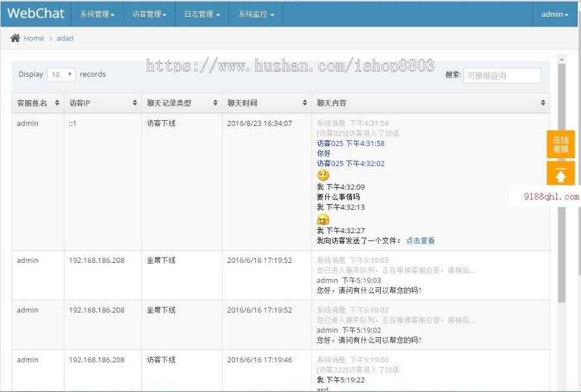Viewport: 581px width, 392px height.
Task: Open the Display records count dropdown
Action: [x=60, y=74]
